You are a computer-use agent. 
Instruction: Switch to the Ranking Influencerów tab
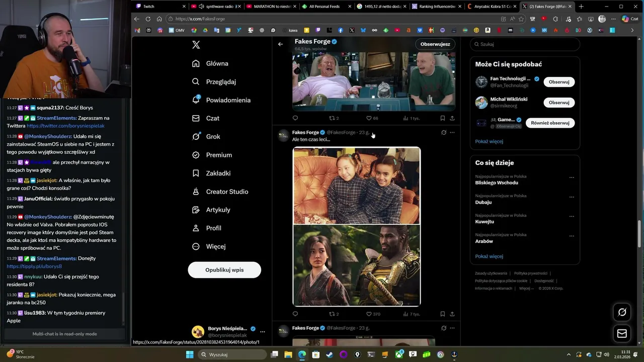(x=436, y=7)
